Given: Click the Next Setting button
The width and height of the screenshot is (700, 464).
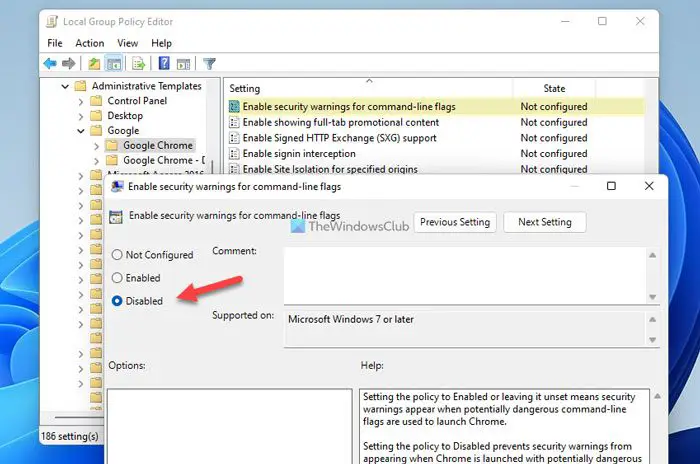Looking at the screenshot, I should click(x=545, y=222).
